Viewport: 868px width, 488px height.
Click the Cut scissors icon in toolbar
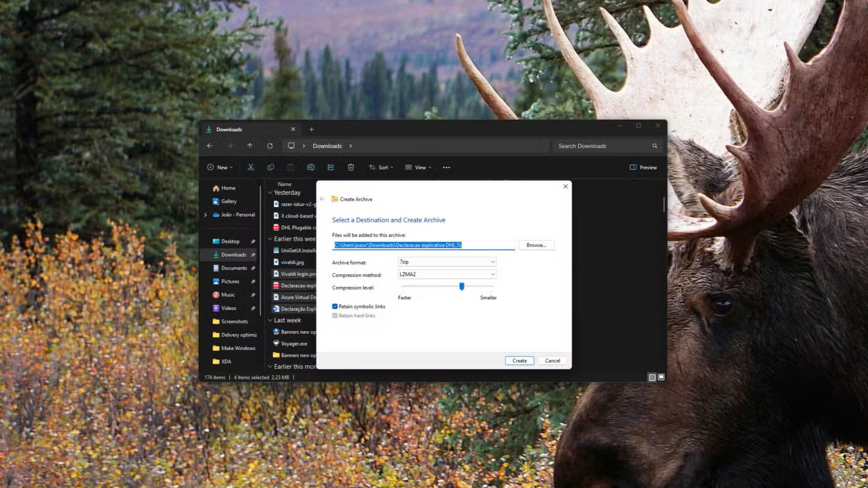pos(250,167)
